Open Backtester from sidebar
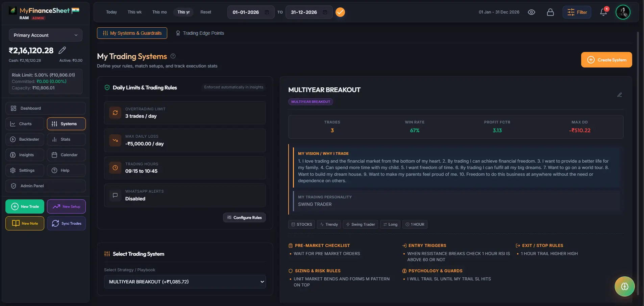The image size is (644, 306). [25, 139]
